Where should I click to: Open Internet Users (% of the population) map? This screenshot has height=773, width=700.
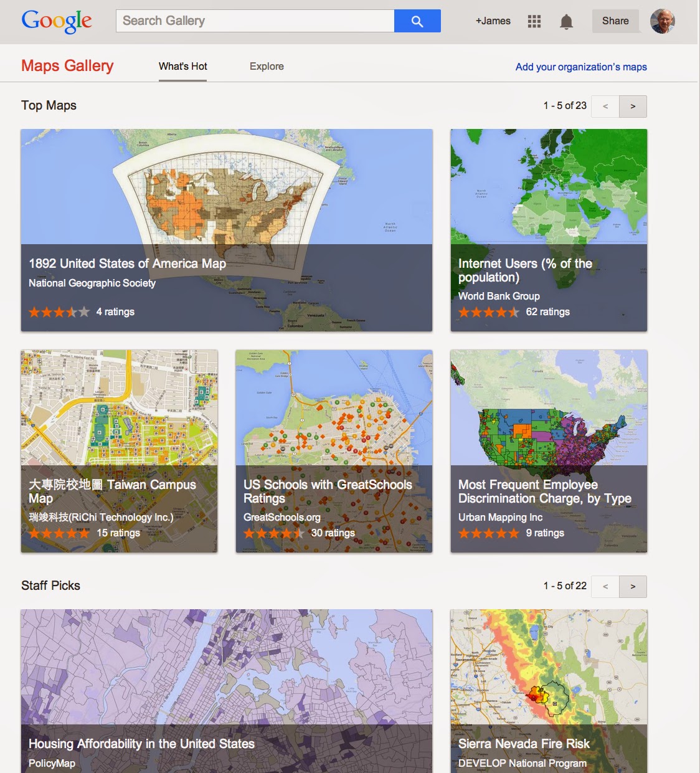pyautogui.click(x=549, y=230)
